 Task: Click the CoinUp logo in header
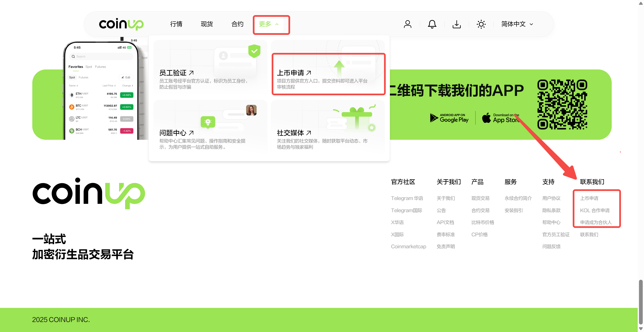(x=121, y=24)
